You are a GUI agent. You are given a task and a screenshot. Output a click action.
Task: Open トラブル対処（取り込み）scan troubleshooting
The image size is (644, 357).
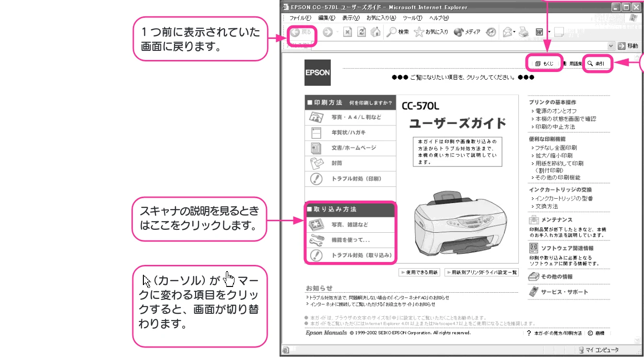click(351, 255)
